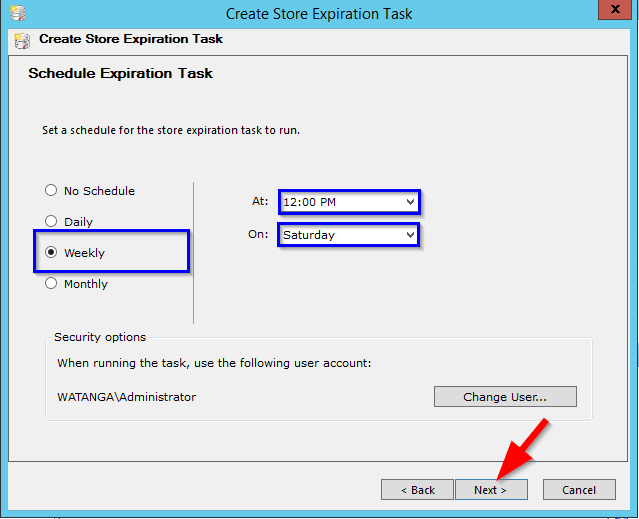The image size is (639, 519).
Task: Click the title bar application icon
Action: coord(18,13)
